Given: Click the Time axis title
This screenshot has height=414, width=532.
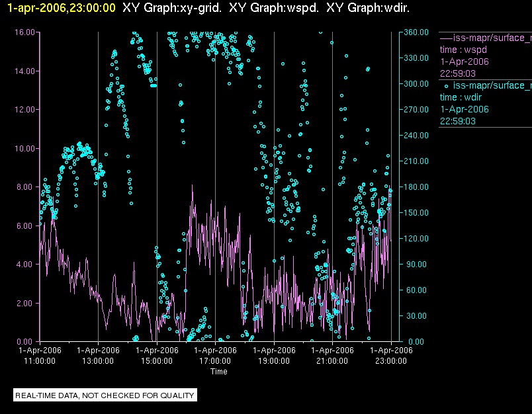Looking at the screenshot, I should coord(219,372).
